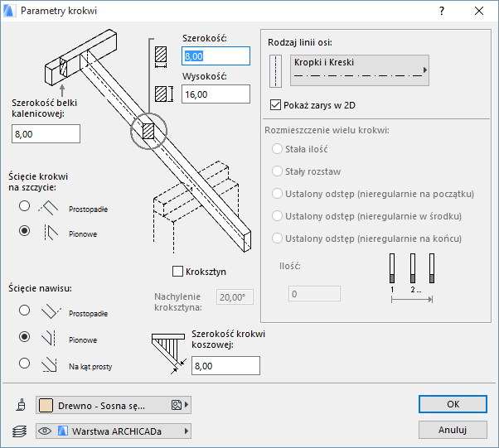Select Ustalony odstęp nieregularnie na początku
This screenshot has width=499, height=448.
point(277,193)
